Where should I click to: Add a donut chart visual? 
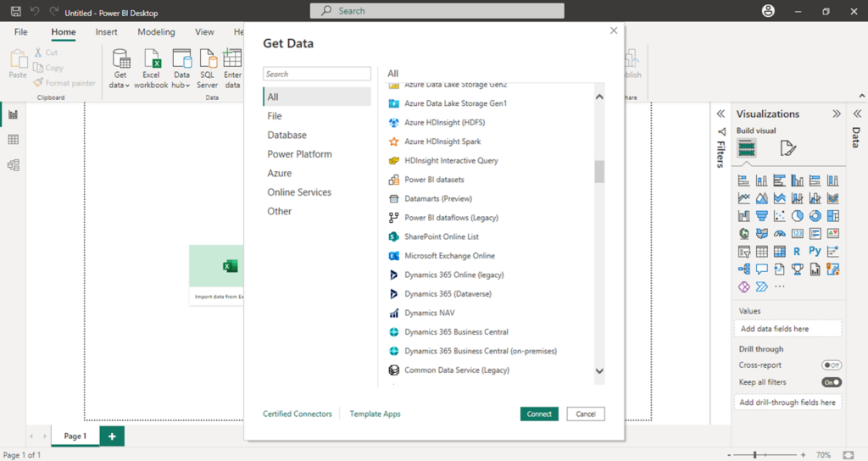815,216
